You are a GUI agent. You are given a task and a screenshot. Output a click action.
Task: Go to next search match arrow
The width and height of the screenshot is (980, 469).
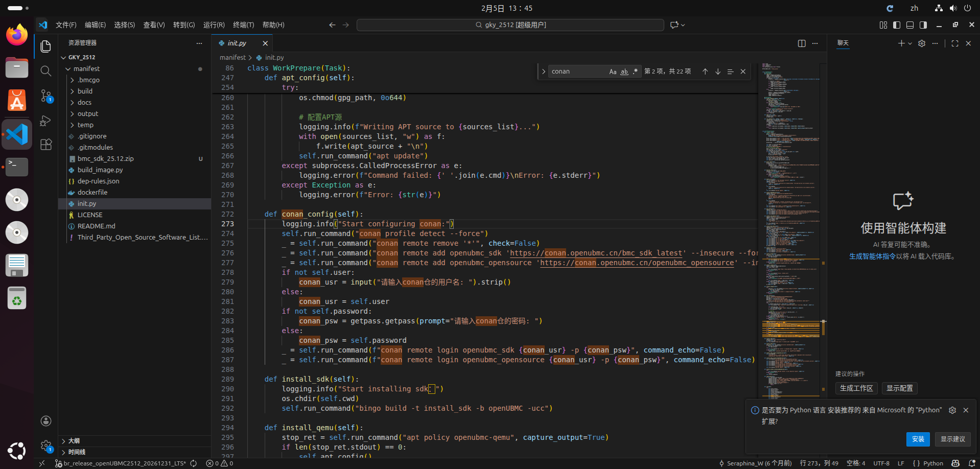(718, 72)
